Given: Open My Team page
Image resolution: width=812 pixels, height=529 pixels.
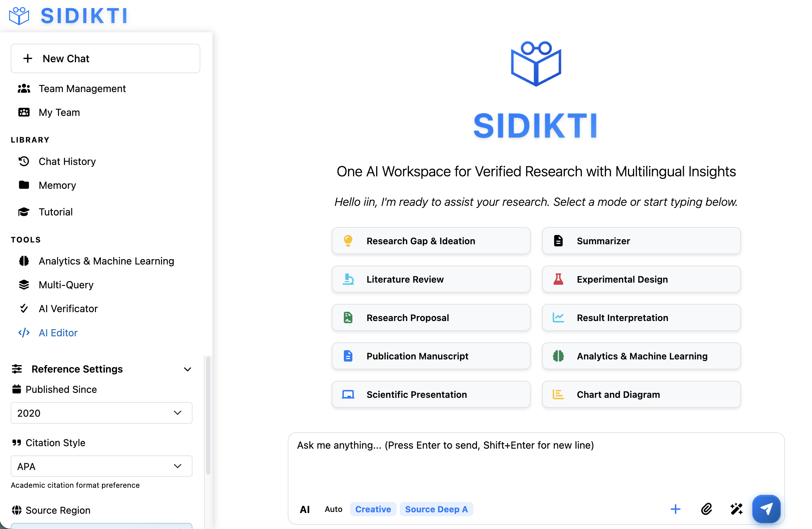Looking at the screenshot, I should coord(59,112).
